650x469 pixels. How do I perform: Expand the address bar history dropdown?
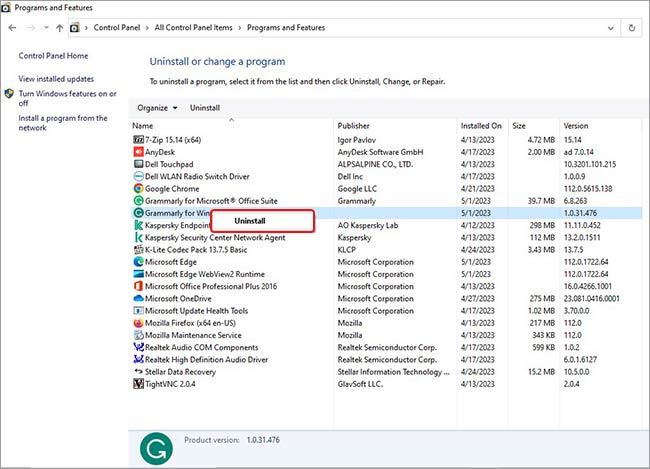(x=611, y=28)
